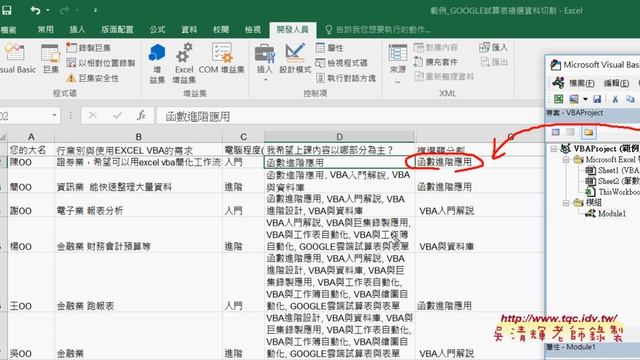Open the 巨集 macros dialog
This screenshot has height=360, width=640.
coord(51,58)
